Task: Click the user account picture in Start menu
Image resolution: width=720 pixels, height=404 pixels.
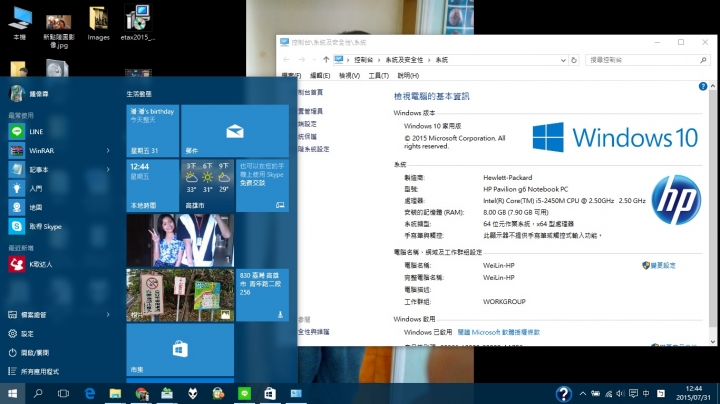Action: click(x=17, y=93)
